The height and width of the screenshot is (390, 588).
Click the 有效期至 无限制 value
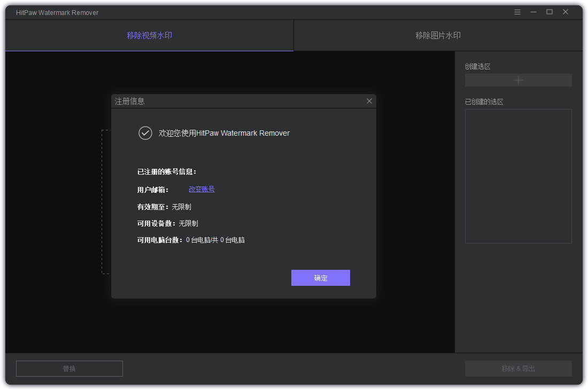[182, 207]
